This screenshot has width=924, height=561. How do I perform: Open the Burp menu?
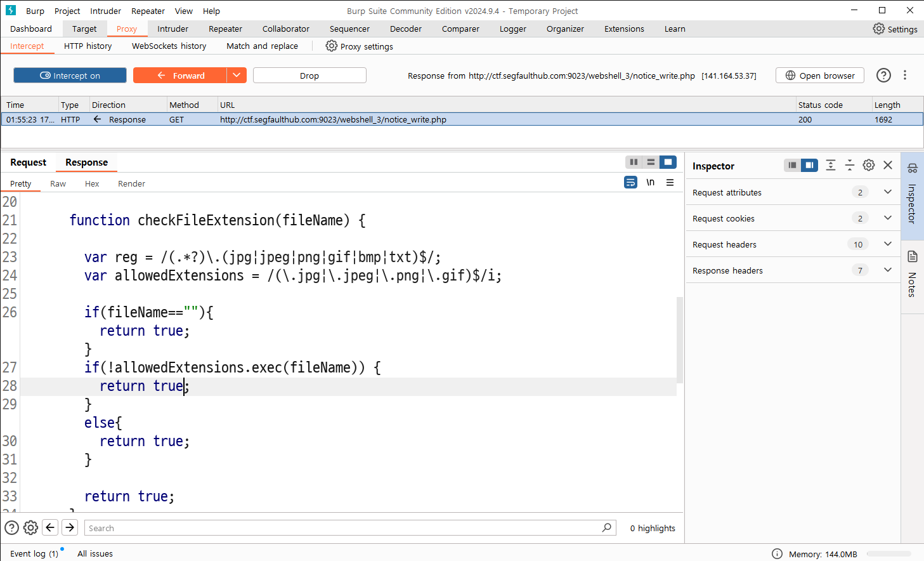click(35, 11)
